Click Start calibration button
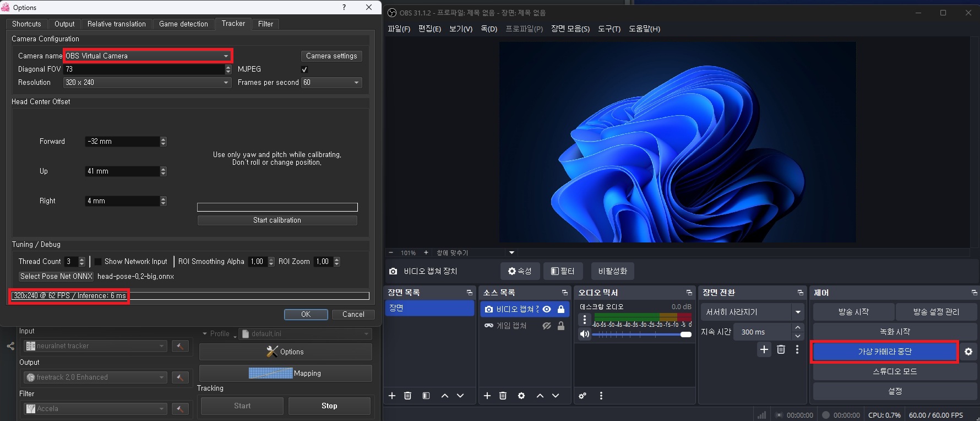This screenshot has height=421, width=980. coord(277,220)
